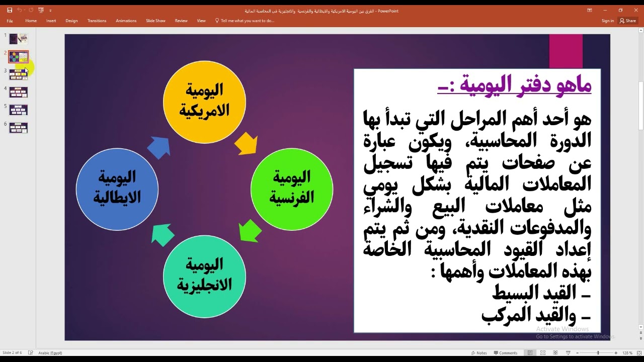
Task: Select slide 5 thumbnail
Action: (x=19, y=110)
